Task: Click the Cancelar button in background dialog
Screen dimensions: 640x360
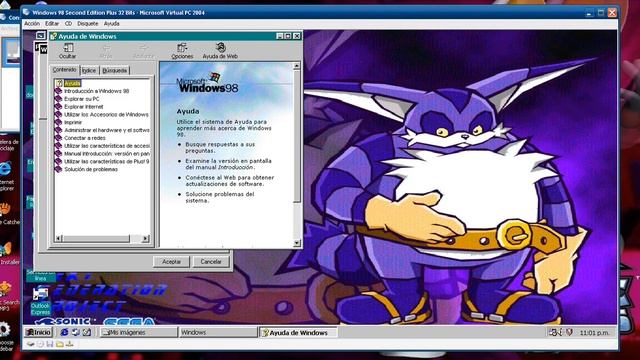Action: click(211, 262)
